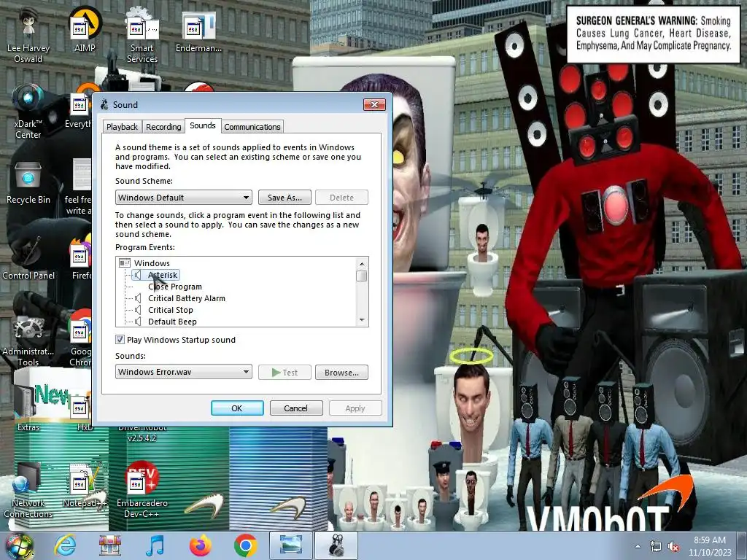Select the Critical Battery Alarm event
This screenshot has height=560, width=747.
tap(187, 298)
